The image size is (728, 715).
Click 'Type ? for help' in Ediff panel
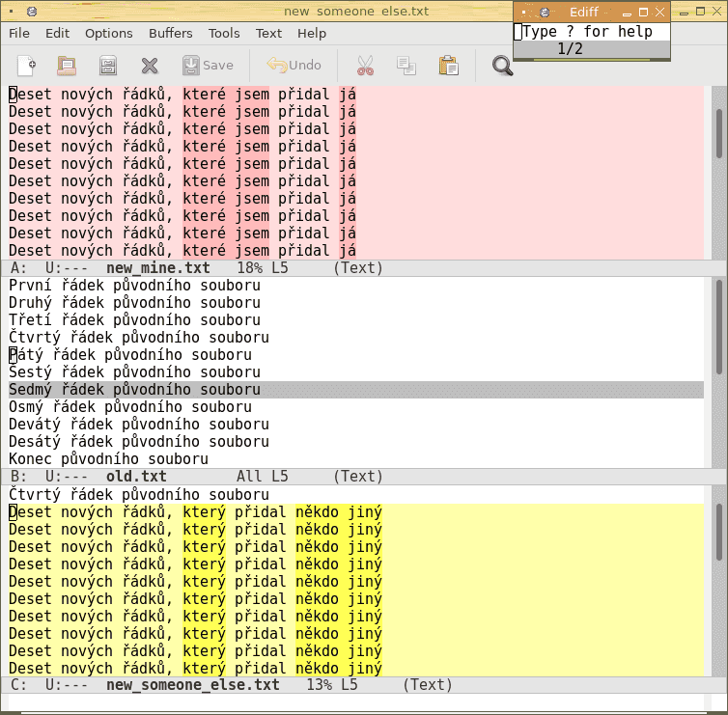pos(587,32)
